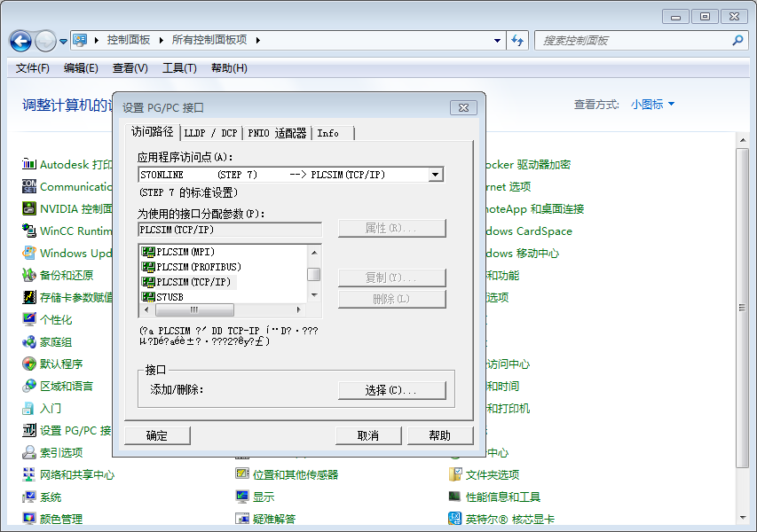This screenshot has height=532, width=757.
Task: Open the 性能信息和工具 icon
Action: [454, 497]
